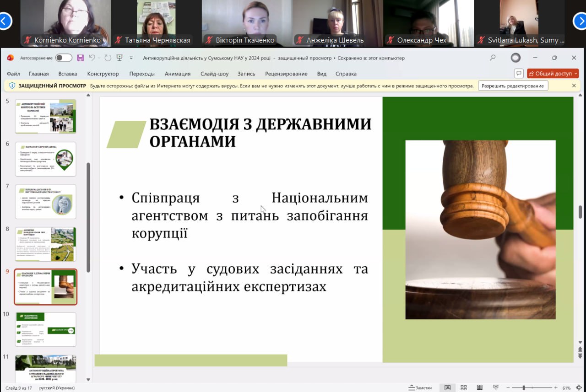Click the language indicator русский (Украина)

tap(57, 388)
